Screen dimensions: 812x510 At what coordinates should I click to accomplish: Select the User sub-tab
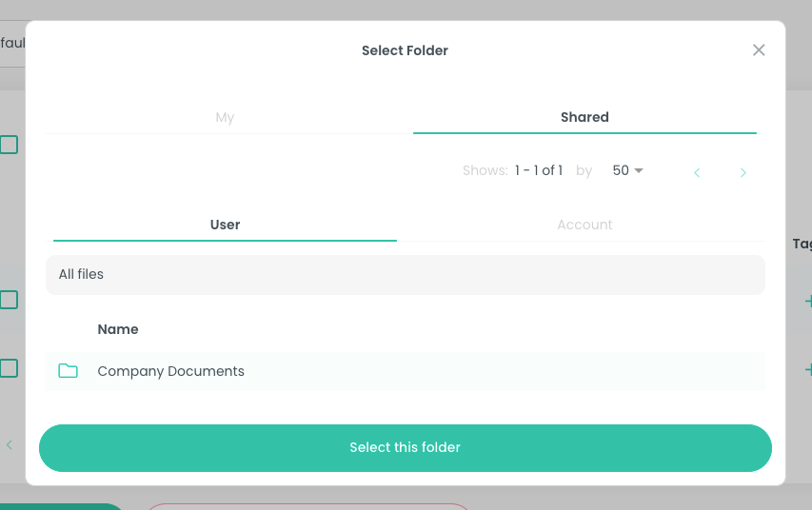coord(225,225)
